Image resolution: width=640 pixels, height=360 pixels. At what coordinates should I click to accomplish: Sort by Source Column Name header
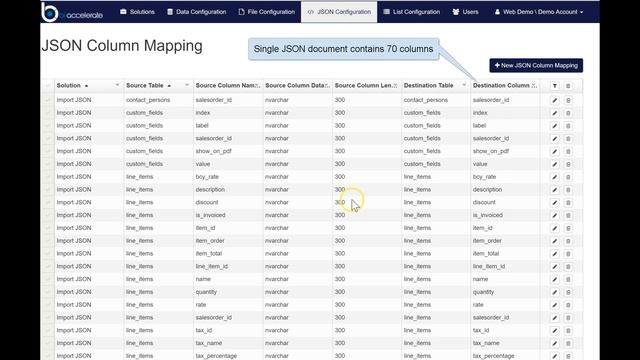pos(225,85)
